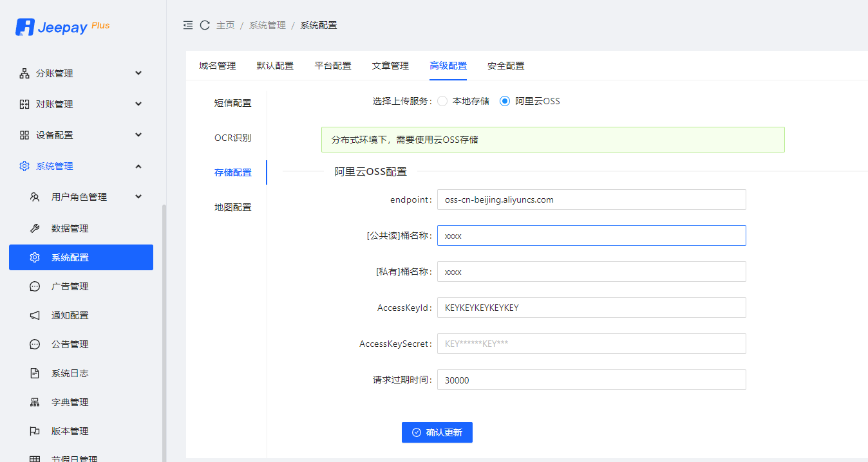The height and width of the screenshot is (462, 868).
Task: Click the 通知配置 megaphone icon
Action: coord(35,315)
